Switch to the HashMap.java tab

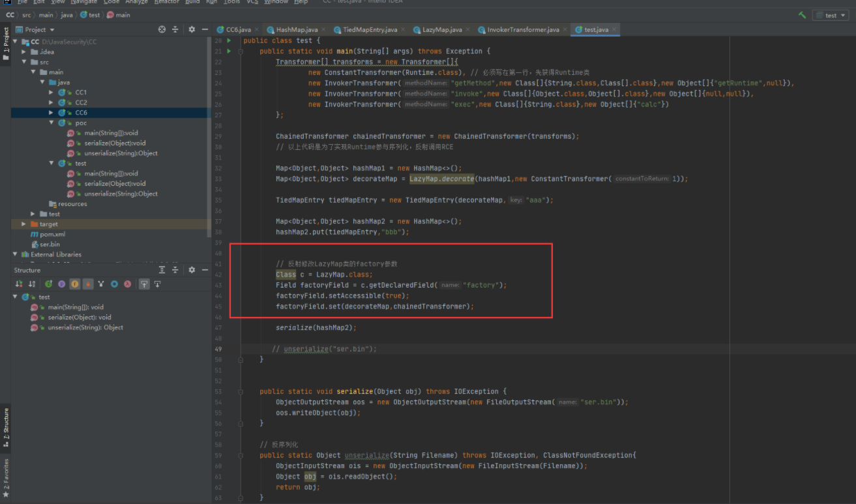297,29
